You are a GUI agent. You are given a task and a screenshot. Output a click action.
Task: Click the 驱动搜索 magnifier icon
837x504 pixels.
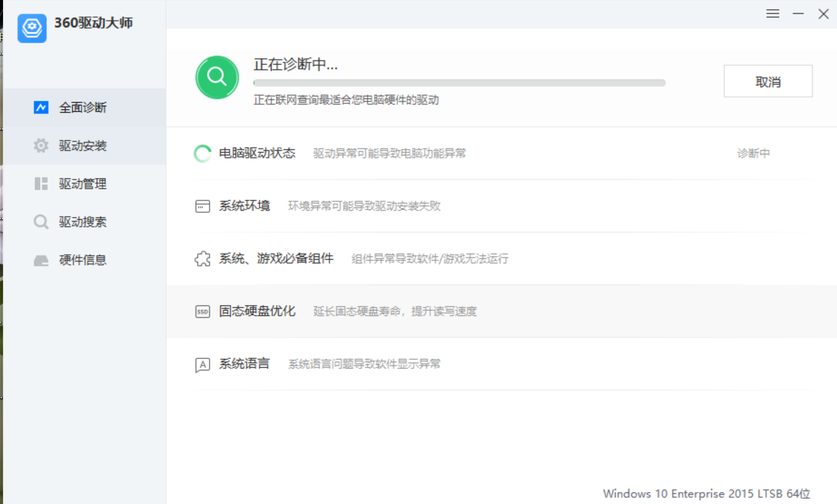(x=41, y=222)
